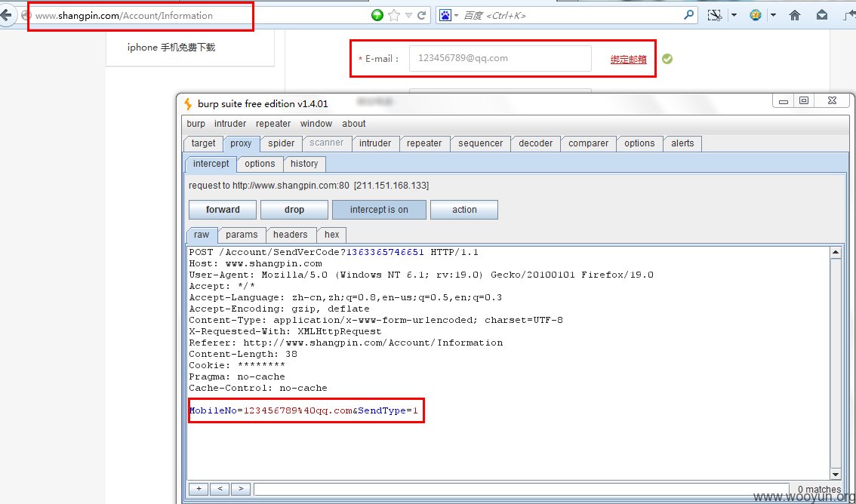Switch to the target tab

[203, 143]
